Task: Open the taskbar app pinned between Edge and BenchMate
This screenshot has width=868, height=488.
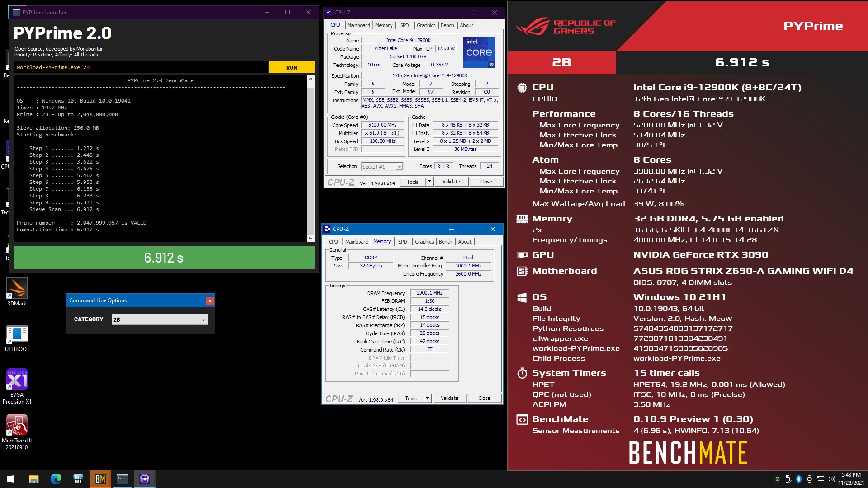Action: tap(78, 479)
